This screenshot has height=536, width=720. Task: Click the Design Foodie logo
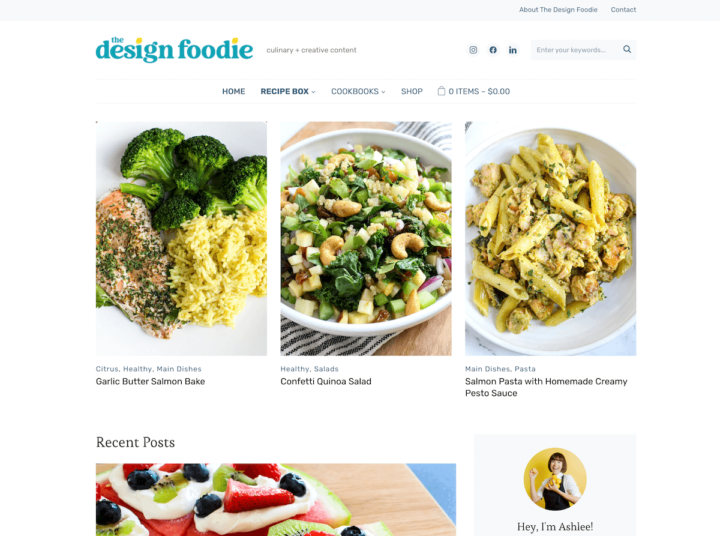coord(174,50)
